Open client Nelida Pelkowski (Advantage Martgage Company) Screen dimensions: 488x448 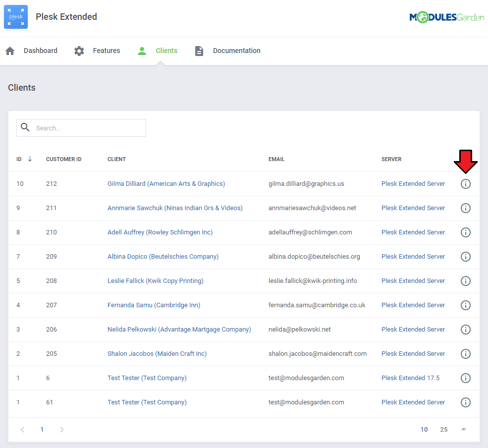(179, 330)
